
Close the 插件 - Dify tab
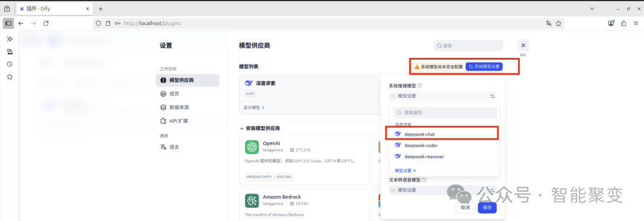click(87, 8)
